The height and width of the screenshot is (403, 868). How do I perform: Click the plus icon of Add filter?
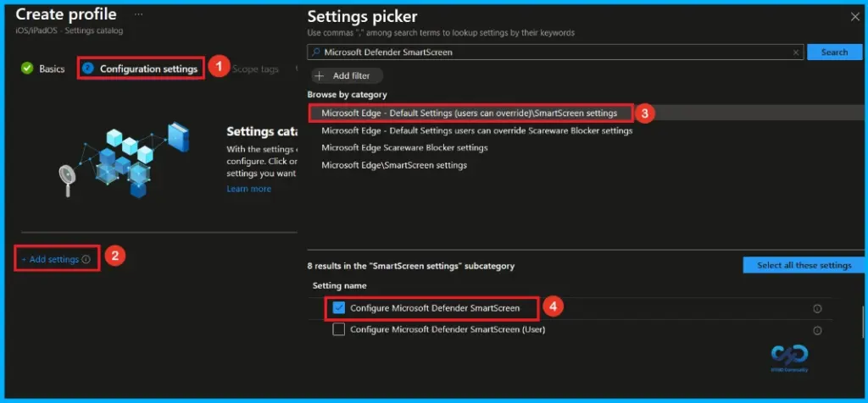[x=320, y=75]
